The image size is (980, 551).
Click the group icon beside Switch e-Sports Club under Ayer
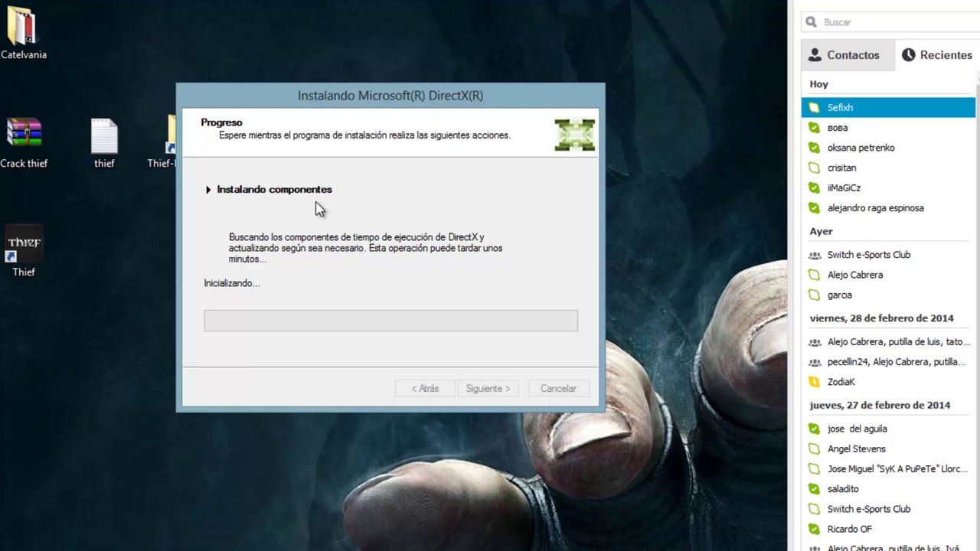814,255
